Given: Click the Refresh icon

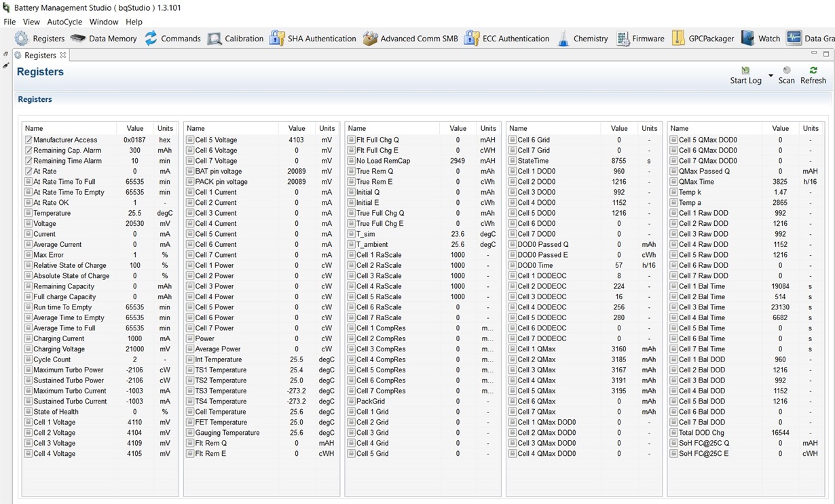Looking at the screenshot, I should (813, 70).
